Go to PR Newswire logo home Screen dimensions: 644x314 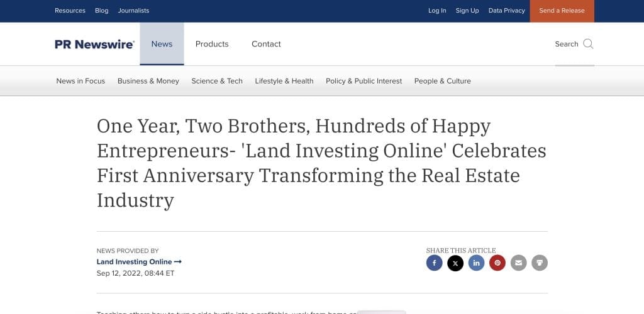(94, 44)
